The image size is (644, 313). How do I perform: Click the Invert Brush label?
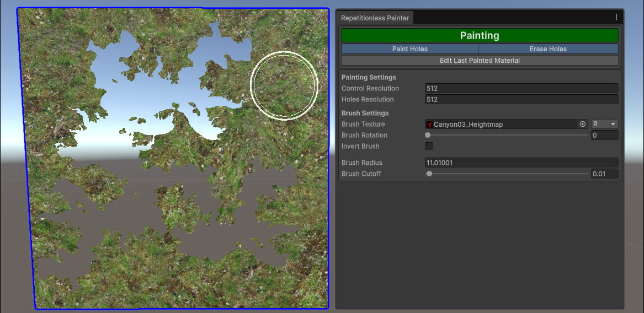click(360, 146)
